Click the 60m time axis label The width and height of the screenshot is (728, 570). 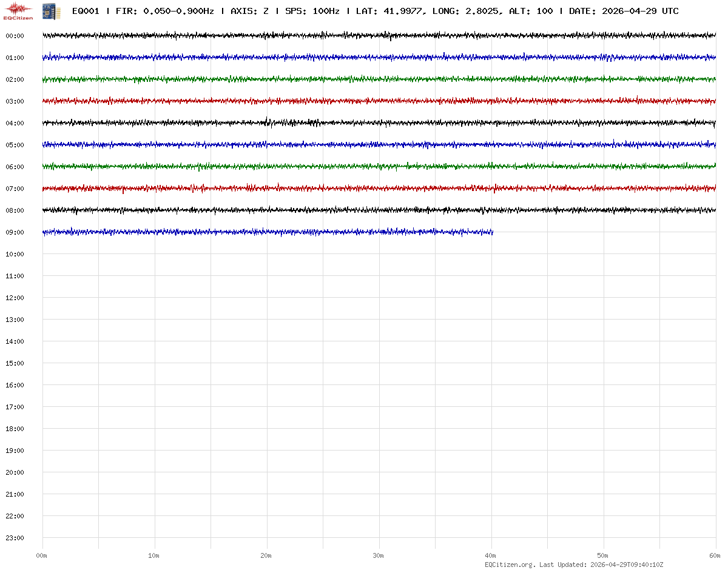tap(715, 555)
